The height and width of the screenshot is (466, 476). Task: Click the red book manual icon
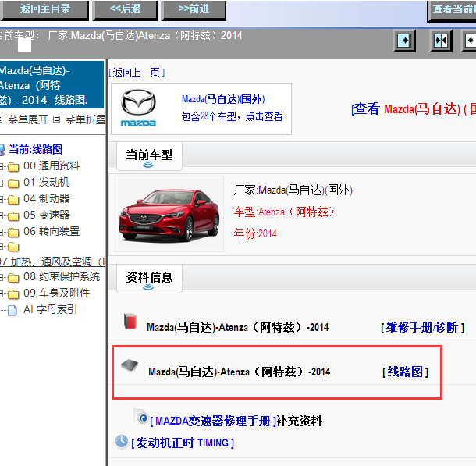point(130,321)
